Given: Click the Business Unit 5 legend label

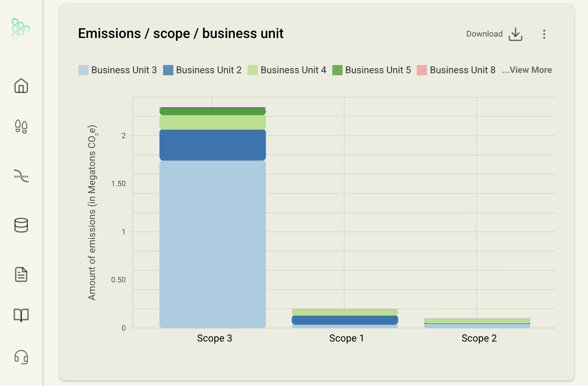Looking at the screenshot, I should tap(378, 70).
